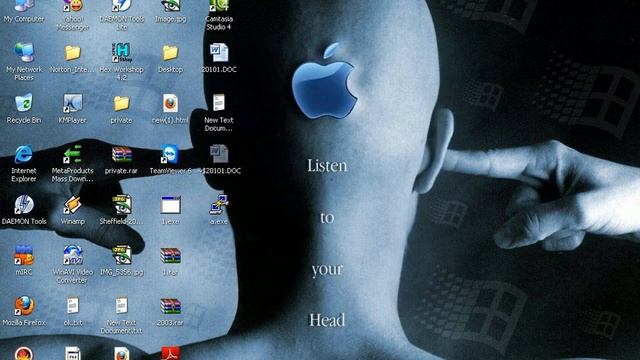The height and width of the screenshot is (360, 640).
Task: Open the Recycle Bin
Action: pos(24,103)
